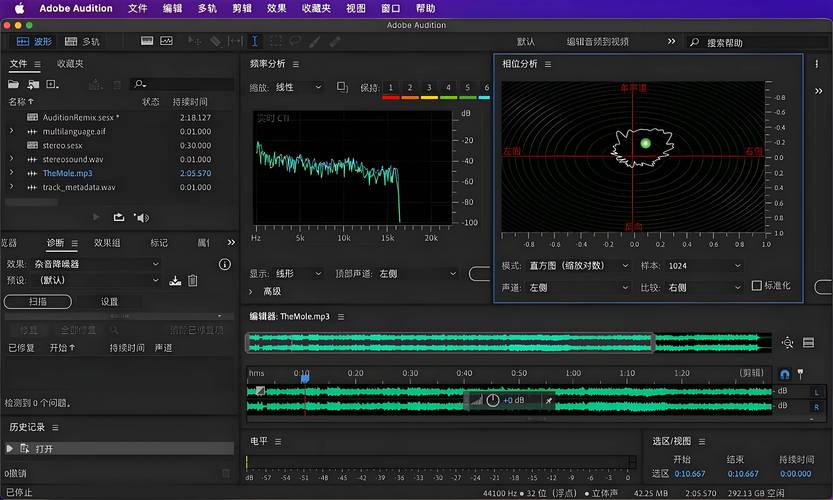Image resolution: width=833 pixels, height=500 pixels.
Task: Click the 扫描 button
Action: (x=38, y=301)
